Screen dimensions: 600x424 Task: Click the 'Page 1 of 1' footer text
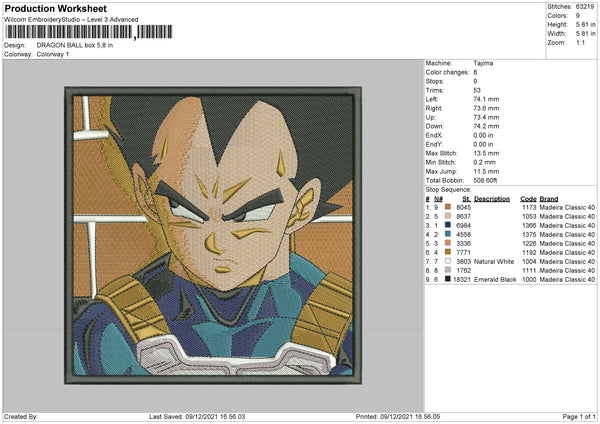click(579, 416)
